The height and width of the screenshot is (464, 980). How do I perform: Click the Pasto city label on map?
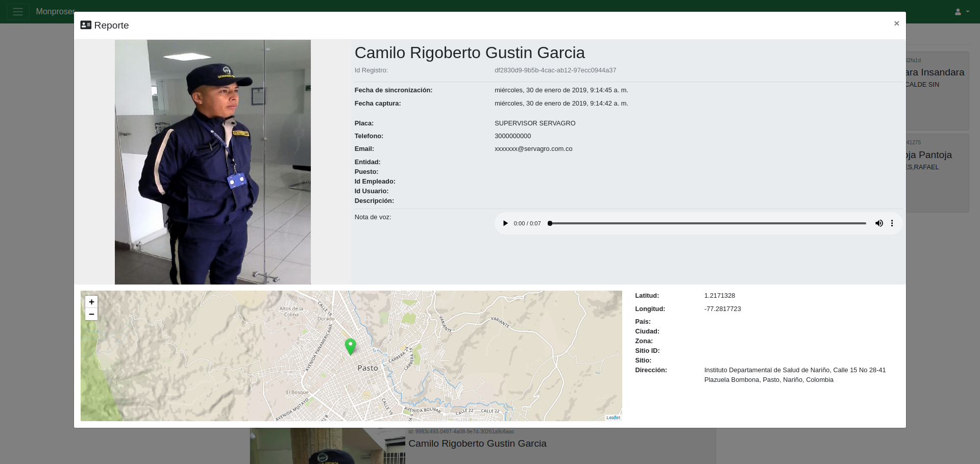click(x=367, y=368)
